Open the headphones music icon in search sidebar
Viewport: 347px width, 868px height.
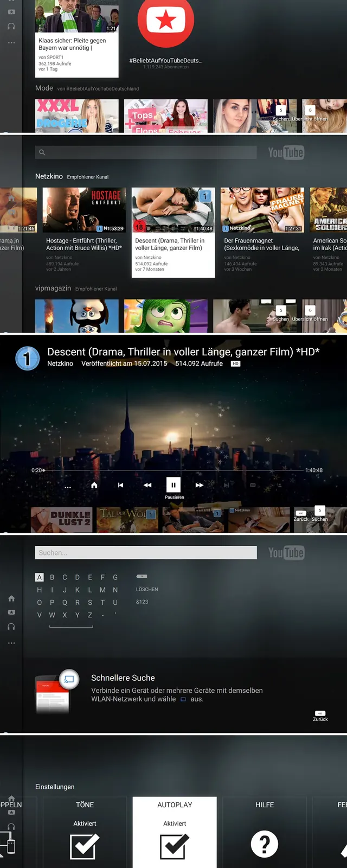point(11,626)
